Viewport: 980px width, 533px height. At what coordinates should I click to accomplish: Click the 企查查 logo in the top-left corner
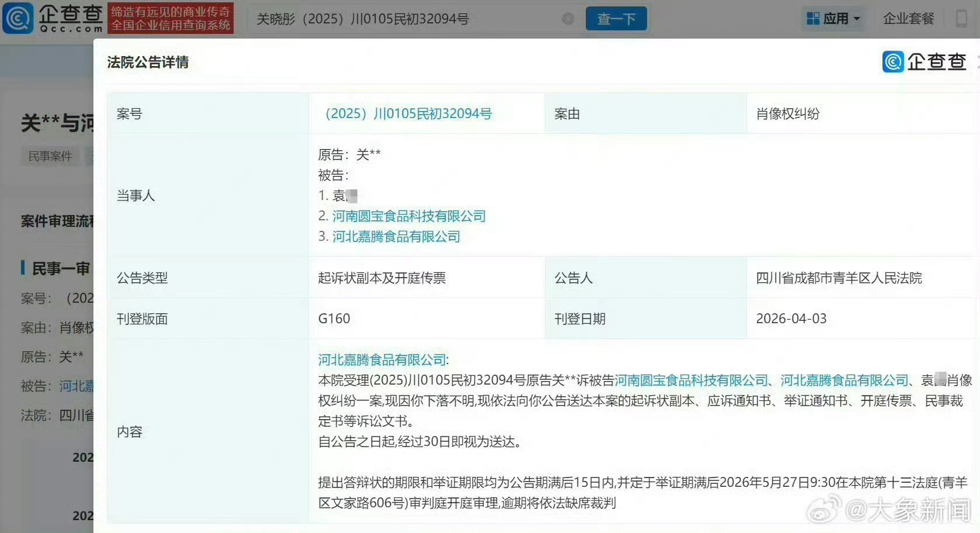click(x=51, y=18)
